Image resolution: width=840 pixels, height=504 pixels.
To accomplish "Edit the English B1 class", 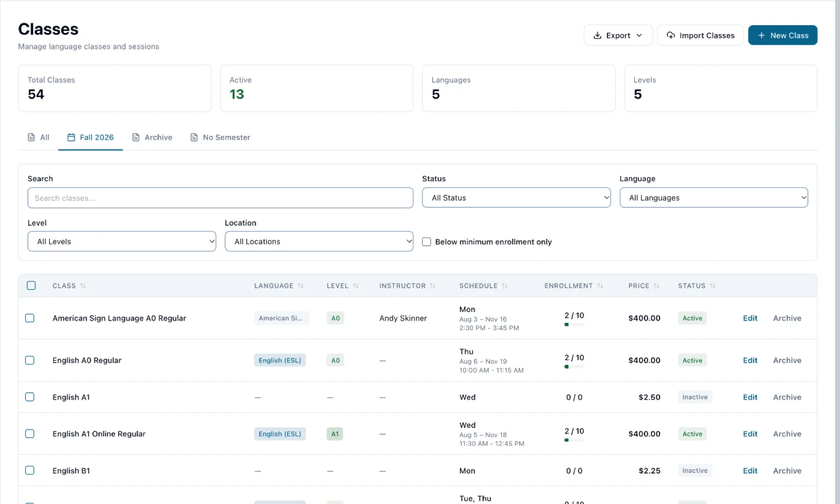I will coord(750,470).
